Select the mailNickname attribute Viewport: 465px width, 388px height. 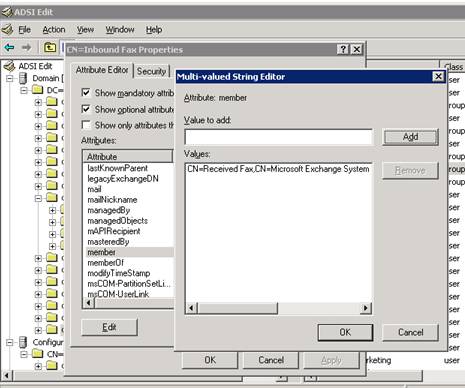point(112,200)
